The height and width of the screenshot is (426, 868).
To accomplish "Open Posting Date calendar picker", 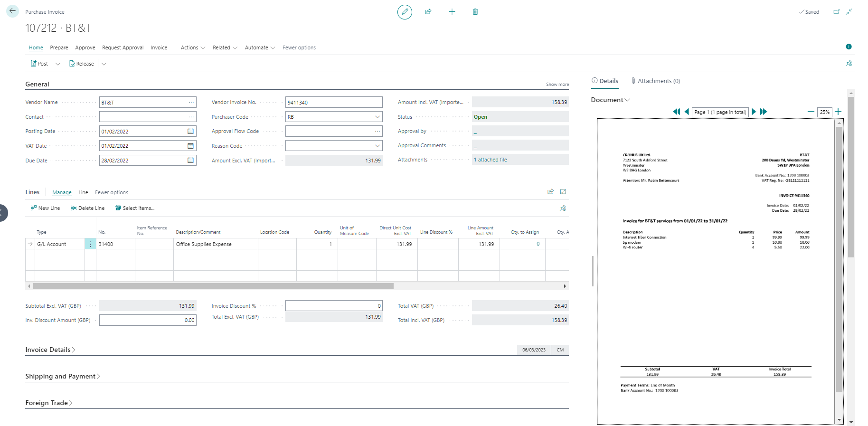I will pyautogui.click(x=190, y=132).
